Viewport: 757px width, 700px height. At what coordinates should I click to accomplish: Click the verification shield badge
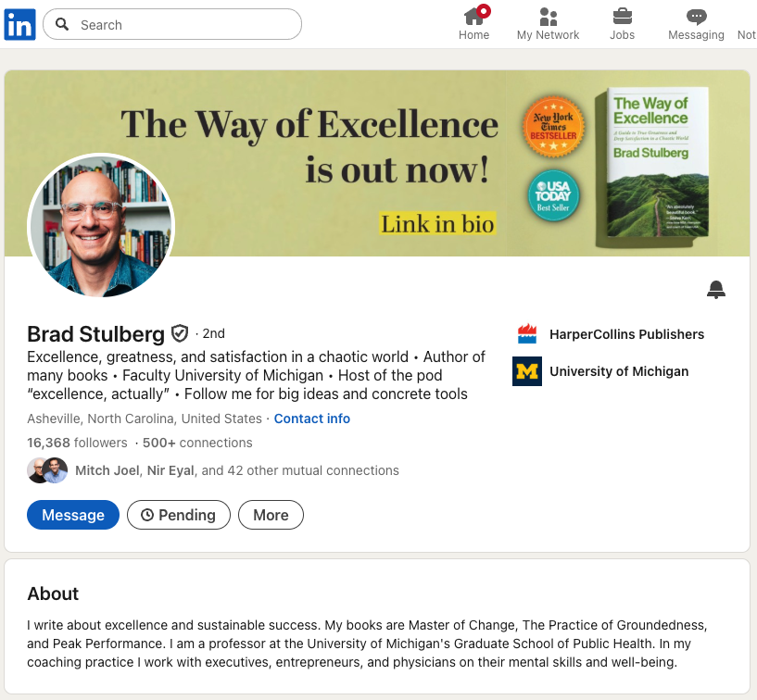click(180, 333)
